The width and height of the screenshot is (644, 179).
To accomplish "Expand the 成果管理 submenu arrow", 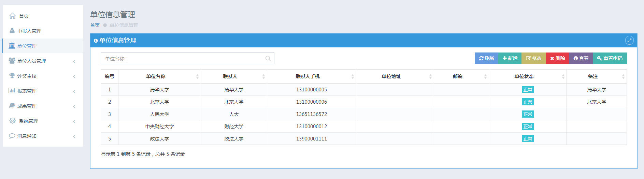I will pos(74,106).
